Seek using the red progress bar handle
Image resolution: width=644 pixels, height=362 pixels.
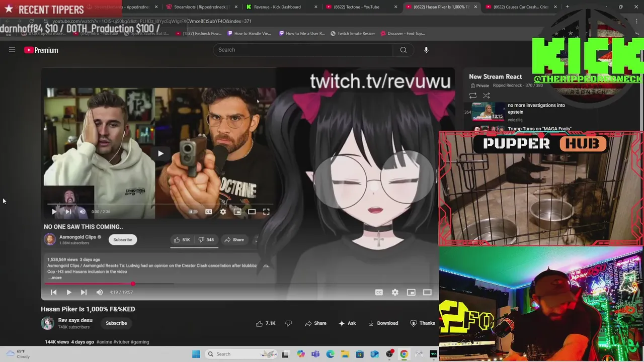133,284
